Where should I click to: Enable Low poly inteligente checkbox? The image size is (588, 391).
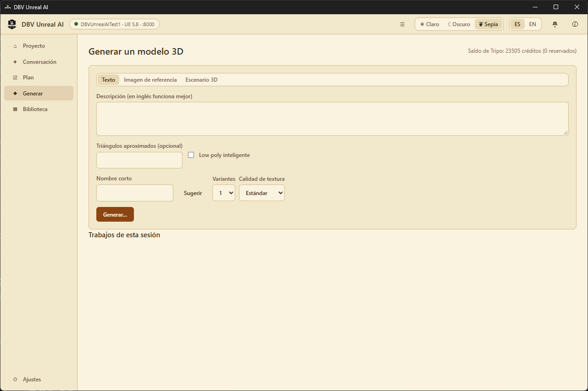191,155
